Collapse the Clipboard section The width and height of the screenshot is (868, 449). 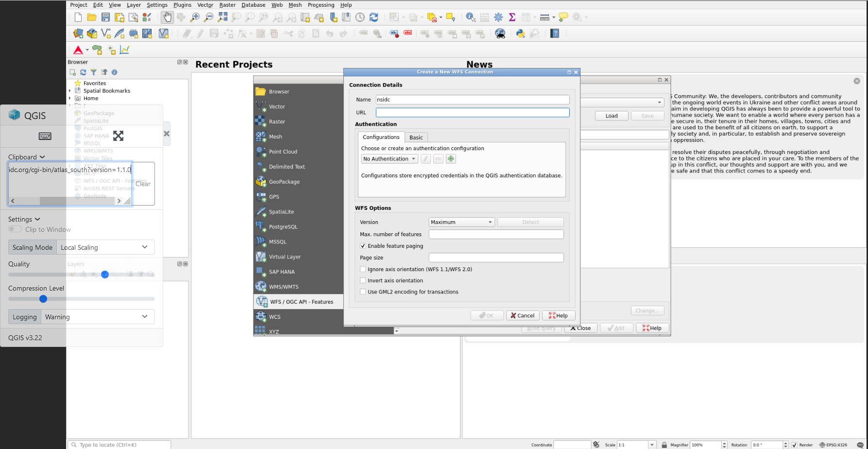tap(27, 157)
